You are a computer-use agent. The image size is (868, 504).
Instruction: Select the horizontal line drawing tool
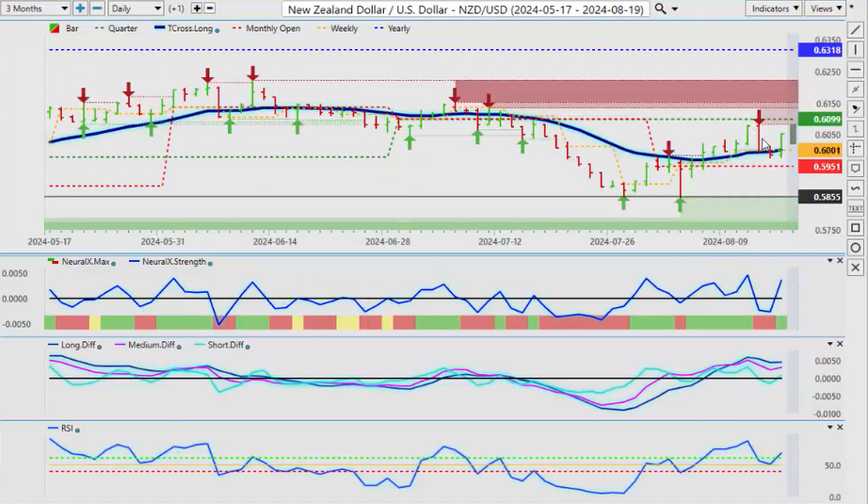855,70
